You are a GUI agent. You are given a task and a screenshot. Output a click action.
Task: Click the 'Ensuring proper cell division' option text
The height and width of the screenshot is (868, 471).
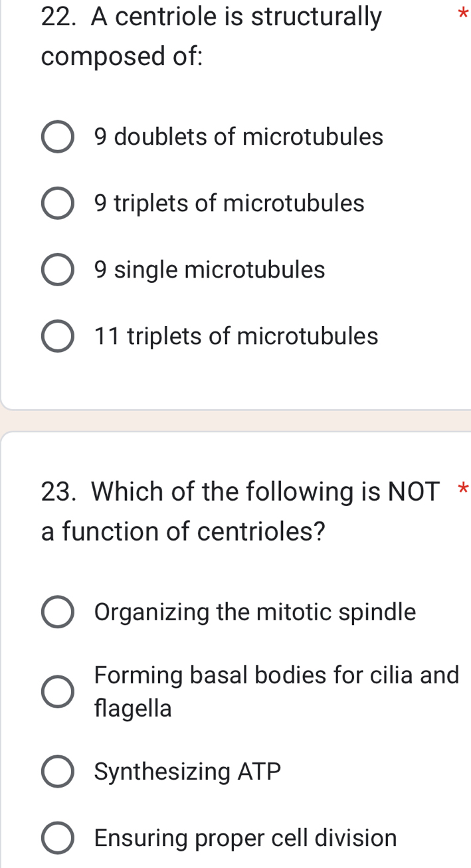[246, 838]
